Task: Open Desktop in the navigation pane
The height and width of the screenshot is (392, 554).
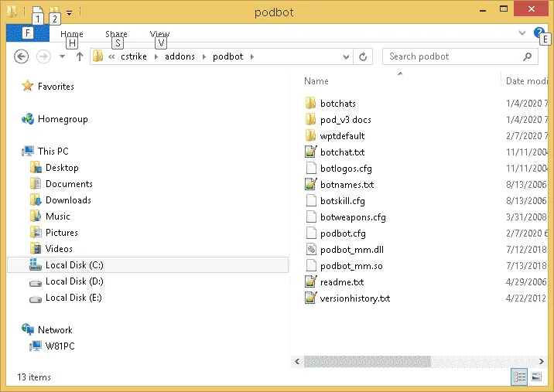Action: (62, 168)
